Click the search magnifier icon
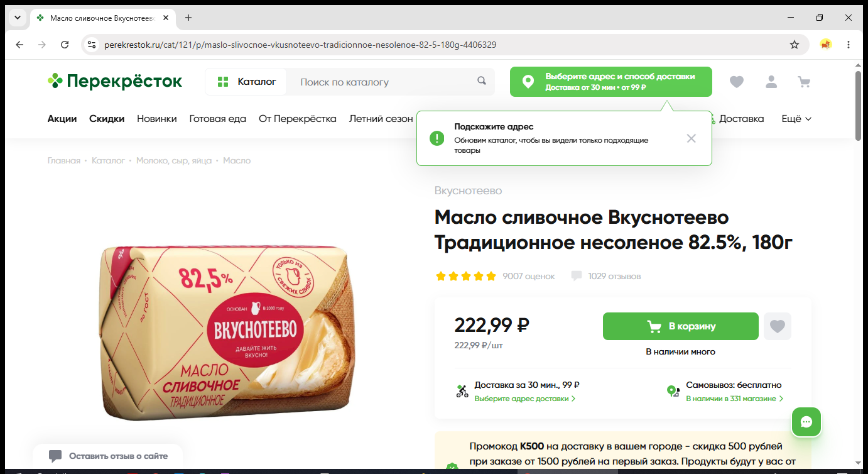Viewport: 868px width, 474px height. [482, 81]
